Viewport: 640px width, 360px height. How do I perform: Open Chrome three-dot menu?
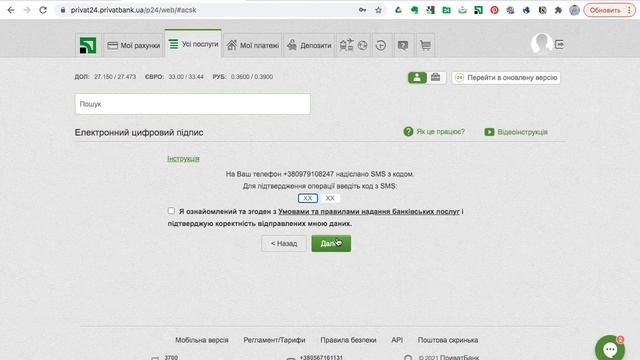point(629,10)
